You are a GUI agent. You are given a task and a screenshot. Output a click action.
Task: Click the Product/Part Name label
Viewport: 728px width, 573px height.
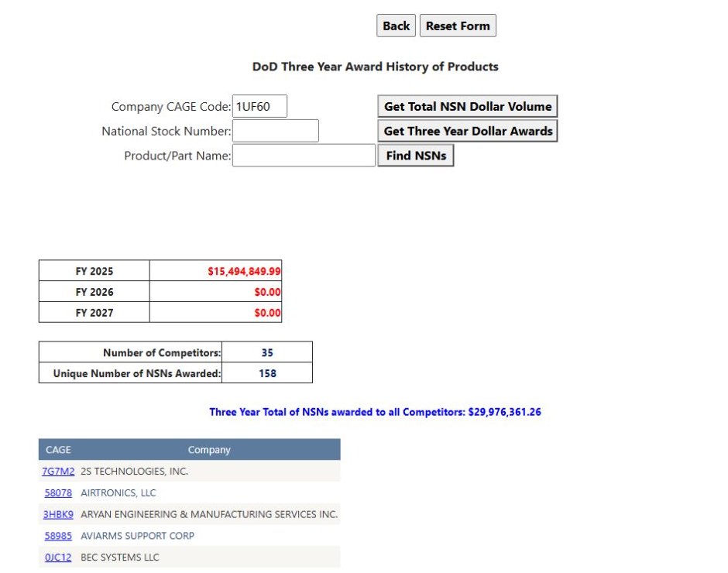coord(177,156)
